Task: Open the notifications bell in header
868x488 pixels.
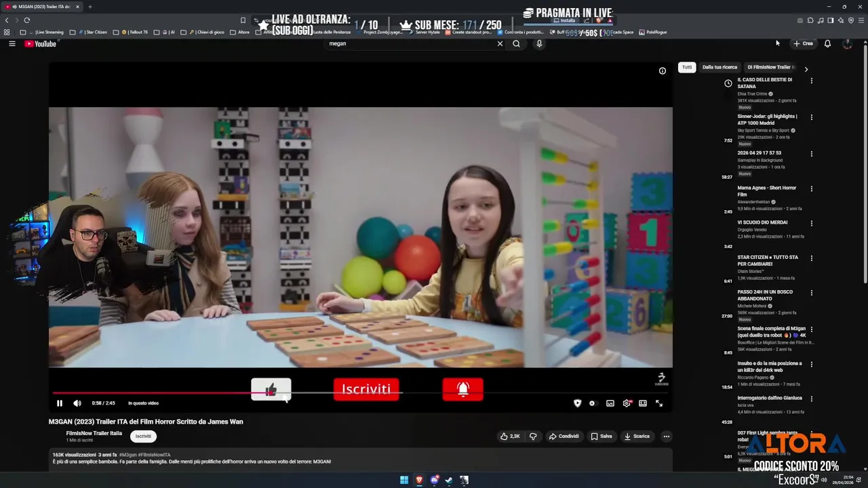Action: [x=827, y=43]
